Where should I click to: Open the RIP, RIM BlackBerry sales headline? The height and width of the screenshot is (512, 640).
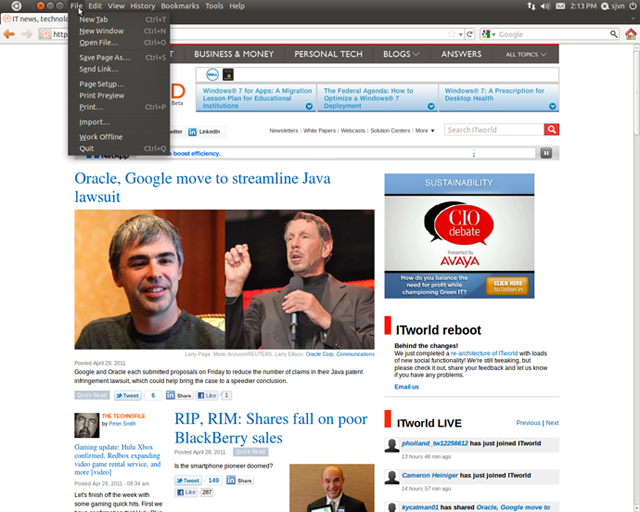click(271, 428)
